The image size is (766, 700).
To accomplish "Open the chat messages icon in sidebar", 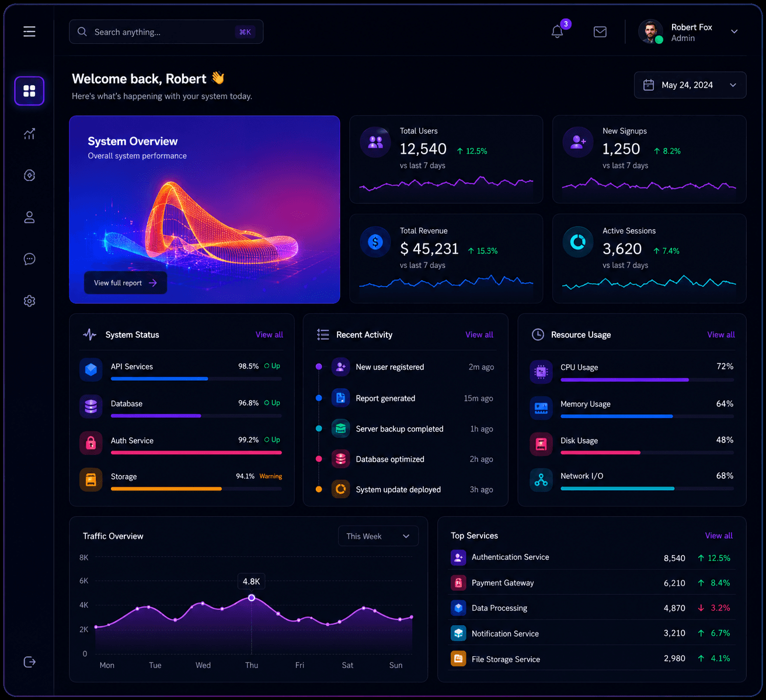I will coord(29,259).
